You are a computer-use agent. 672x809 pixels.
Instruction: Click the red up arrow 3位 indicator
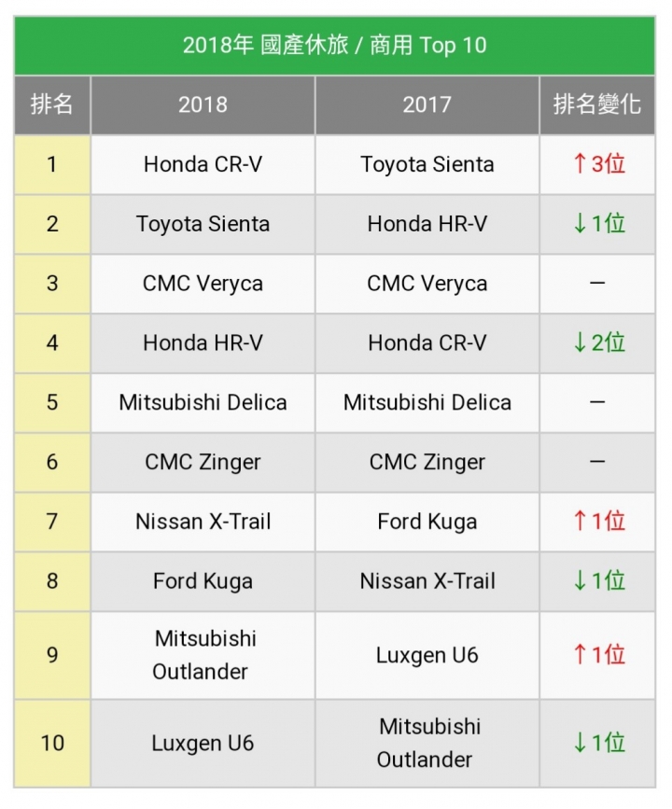point(598,164)
